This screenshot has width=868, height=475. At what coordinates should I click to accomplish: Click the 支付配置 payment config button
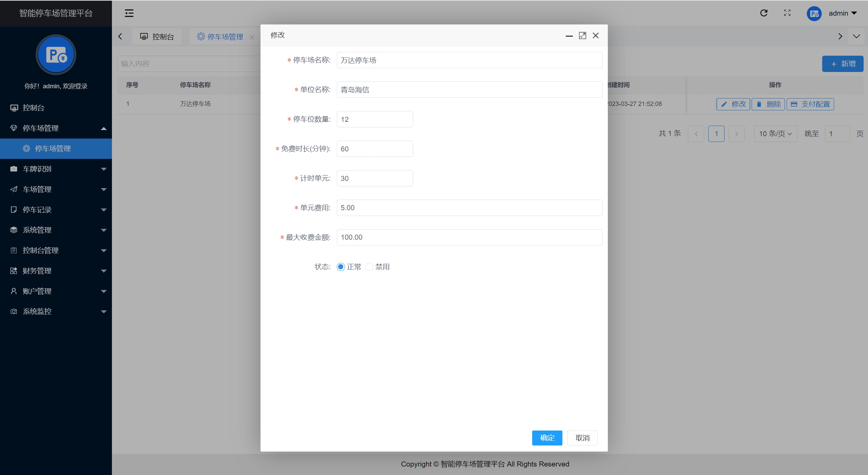pos(810,104)
